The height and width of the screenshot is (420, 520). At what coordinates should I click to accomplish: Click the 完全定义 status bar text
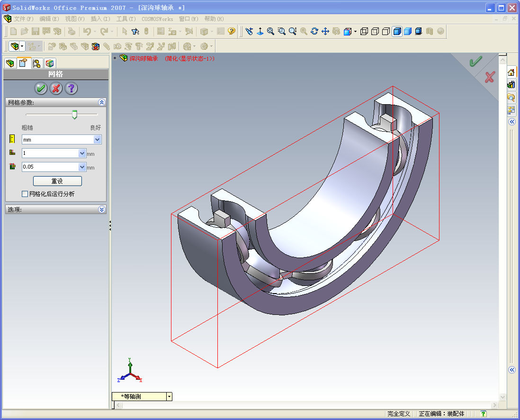pos(399,414)
